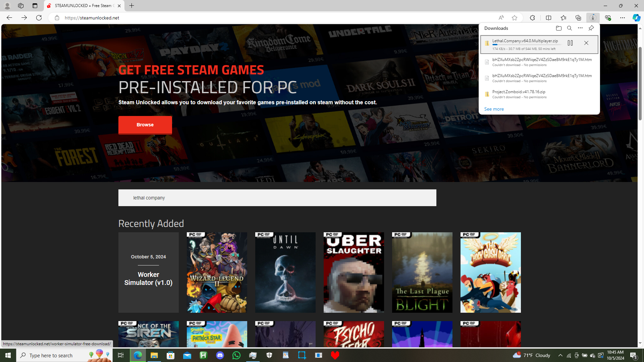Click the red Browse button

[x=145, y=125]
